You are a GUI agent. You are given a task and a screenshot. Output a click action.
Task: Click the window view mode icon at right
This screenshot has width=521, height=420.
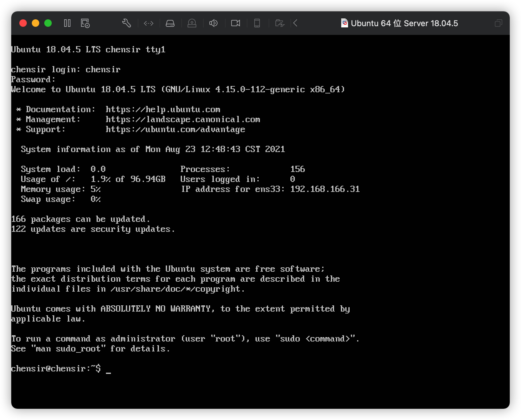tap(499, 23)
